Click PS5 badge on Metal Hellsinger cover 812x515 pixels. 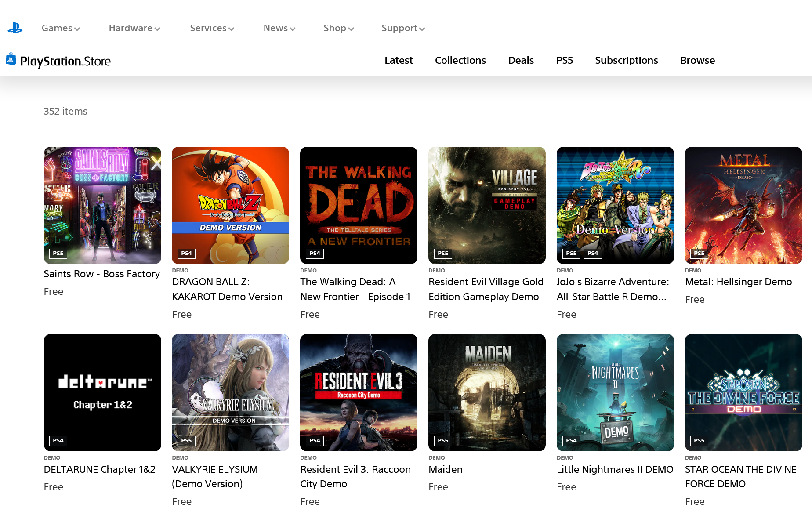coord(699,254)
